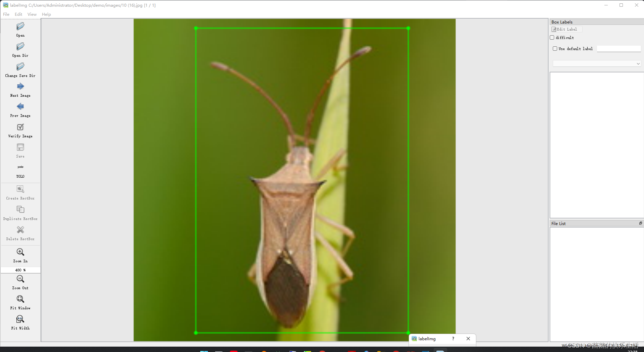This screenshot has width=644, height=352.
Task: Maximize the labelImg window
Action: pyautogui.click(x=621, y=5)
